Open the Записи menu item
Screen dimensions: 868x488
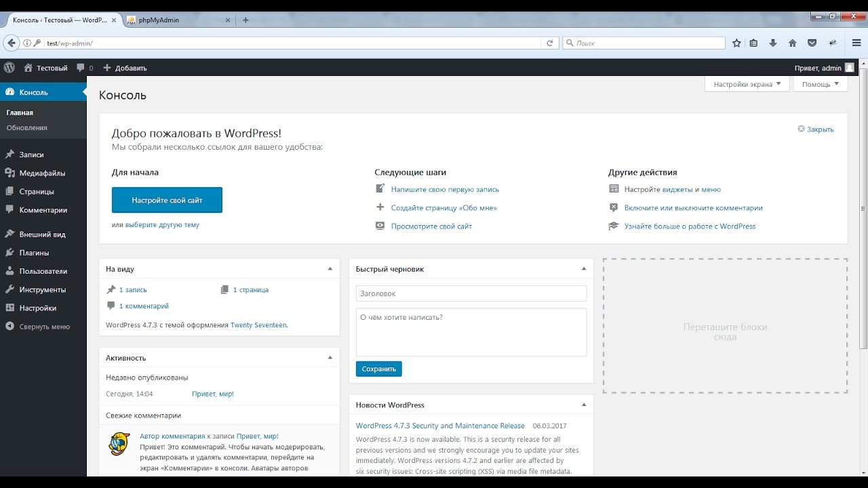point(43,155)
